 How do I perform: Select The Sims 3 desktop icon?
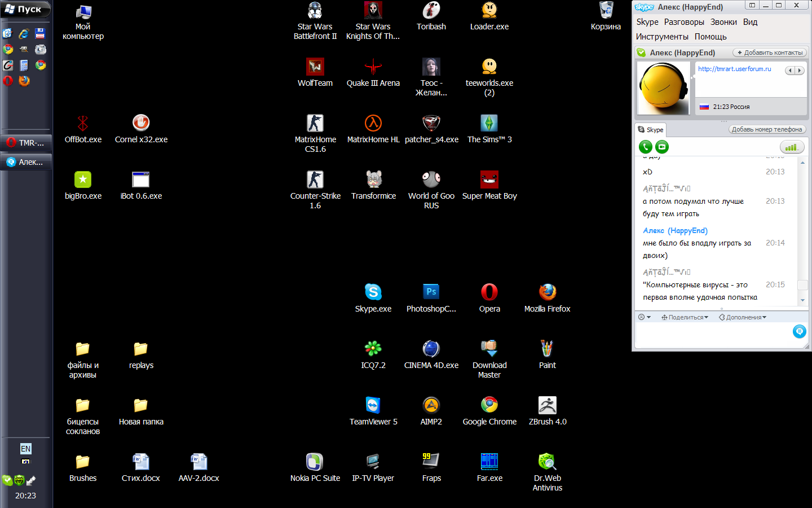click(x=489, y=129)
